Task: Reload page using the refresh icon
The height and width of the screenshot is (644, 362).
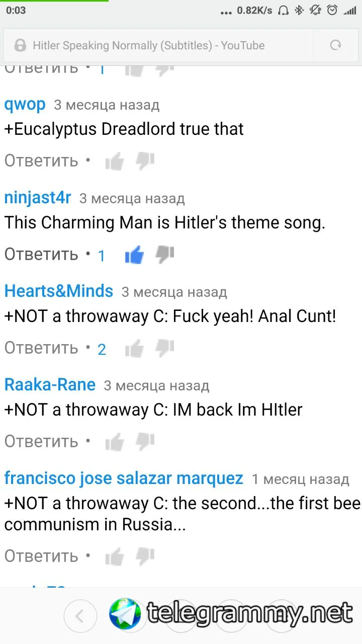Action: 335,45
